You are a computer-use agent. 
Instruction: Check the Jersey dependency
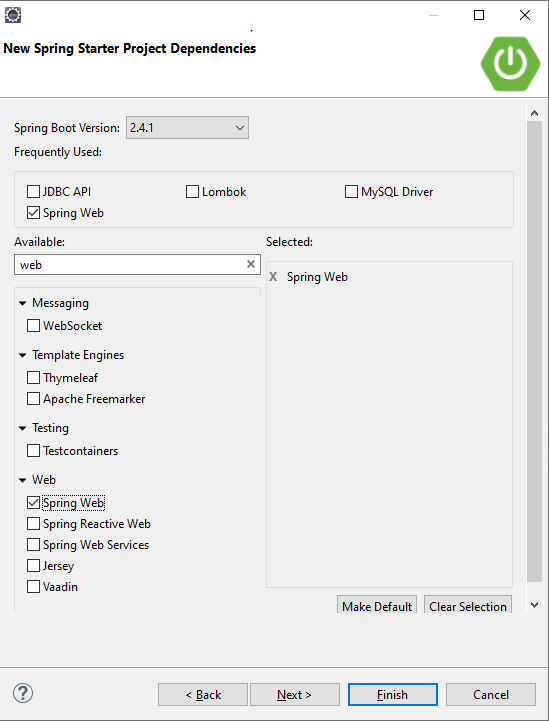33,566
